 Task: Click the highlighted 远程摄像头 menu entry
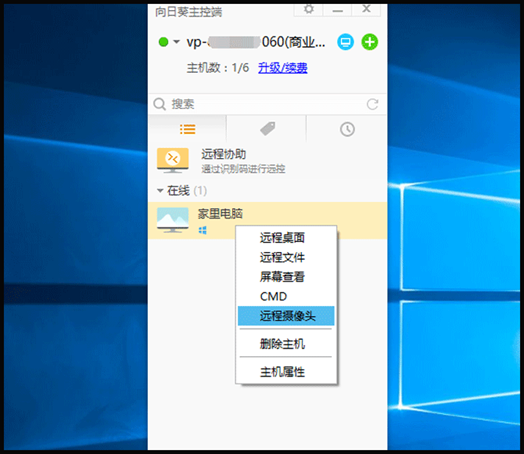(x=286, y=316)
